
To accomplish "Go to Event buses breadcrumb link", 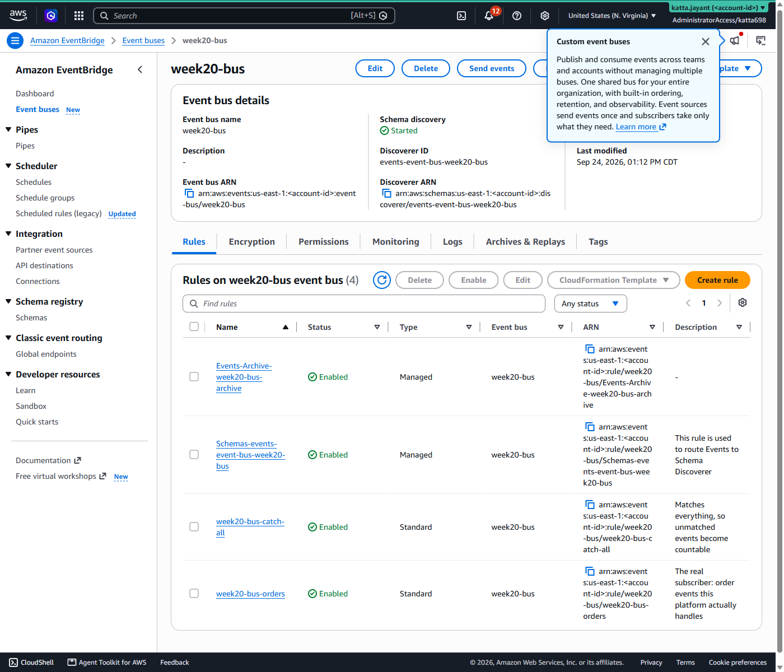I will coord(143,40).
